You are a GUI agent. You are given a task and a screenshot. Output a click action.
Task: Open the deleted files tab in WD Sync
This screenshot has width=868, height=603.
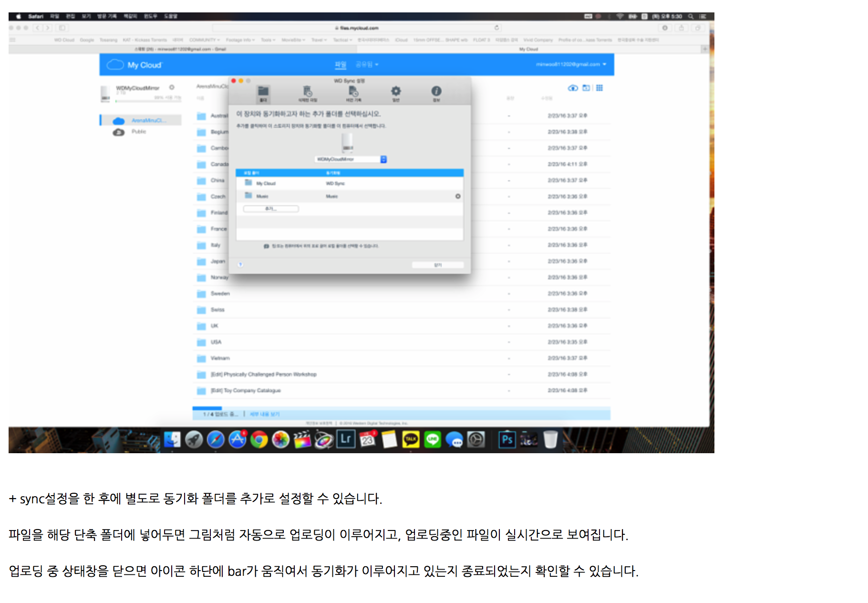click(x=308, y=94)
